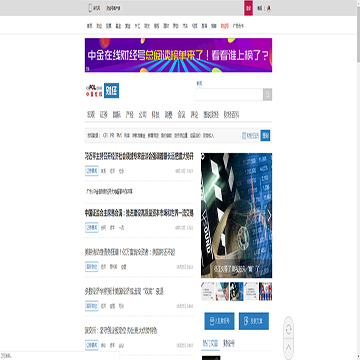Open the headline beginning 习近平主持召开
This screenshot has height=360, width=360.
139,157
